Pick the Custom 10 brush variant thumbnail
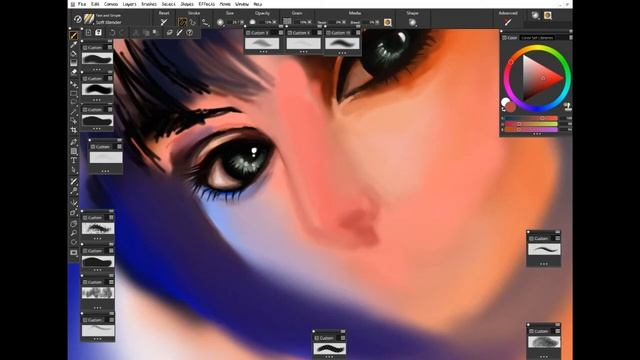The width and height of the screenshot is (640, 360). (342, 43)
